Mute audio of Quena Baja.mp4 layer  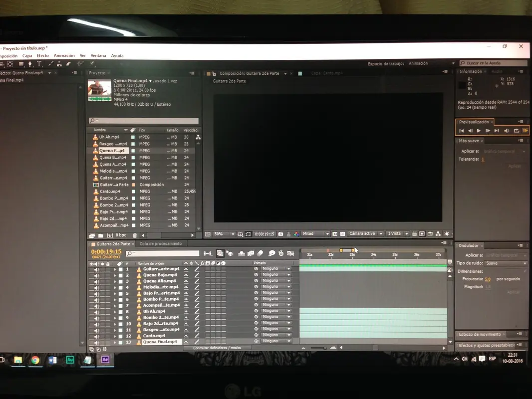click(x=97, y=276)
